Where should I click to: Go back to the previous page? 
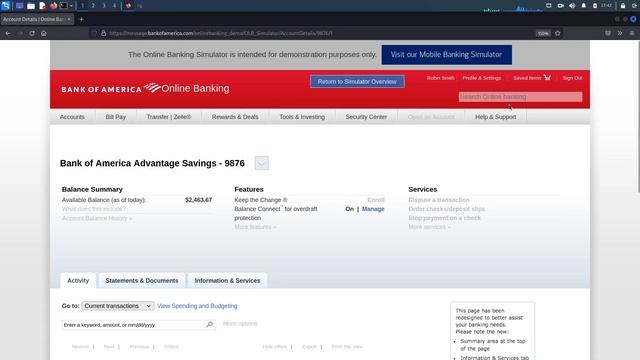(8, 33)
